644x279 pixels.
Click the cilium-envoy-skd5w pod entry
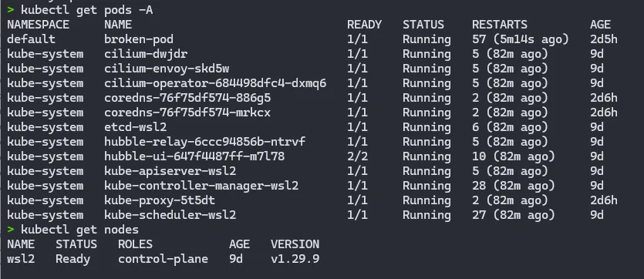167,69
